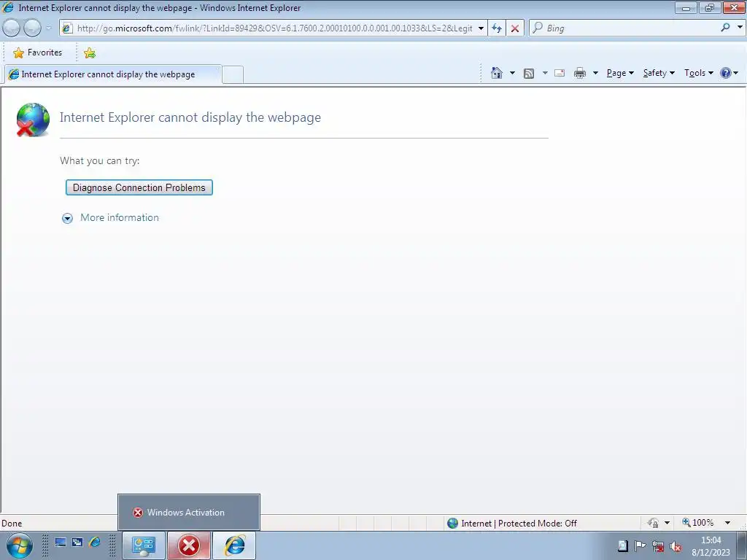Open the zoom level dropdown arrow
Image resolution: width=747 pixels, height=560 pixels.
point(727,523)
